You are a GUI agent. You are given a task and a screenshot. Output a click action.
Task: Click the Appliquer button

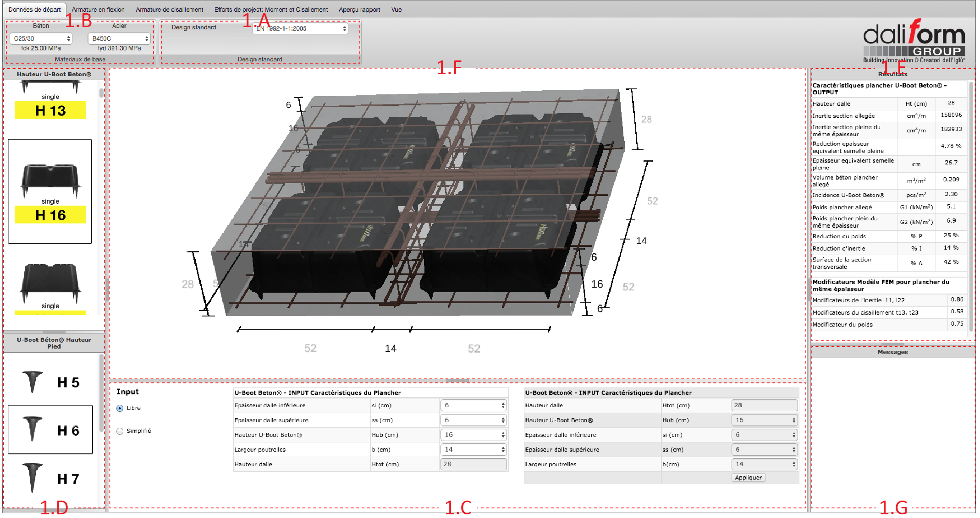[748, 478]
